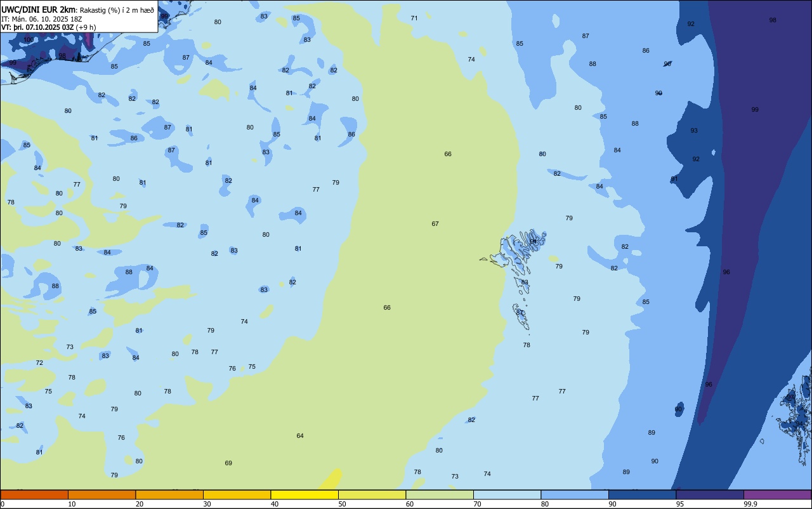Screen dimensions: 812x509
Task: Click the humidity value 69 on the map
Action: (x=228, y=463)
